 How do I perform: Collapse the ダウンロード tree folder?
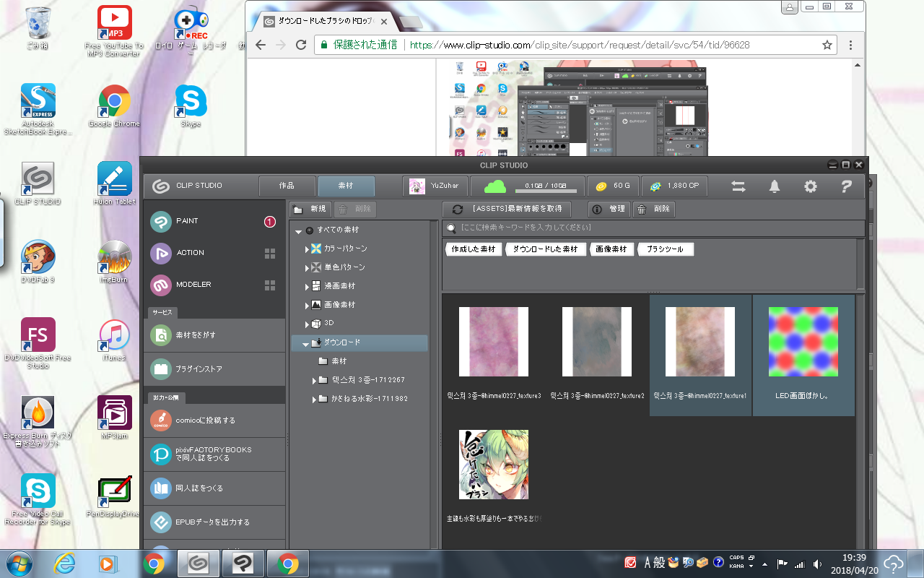point(306,344)
